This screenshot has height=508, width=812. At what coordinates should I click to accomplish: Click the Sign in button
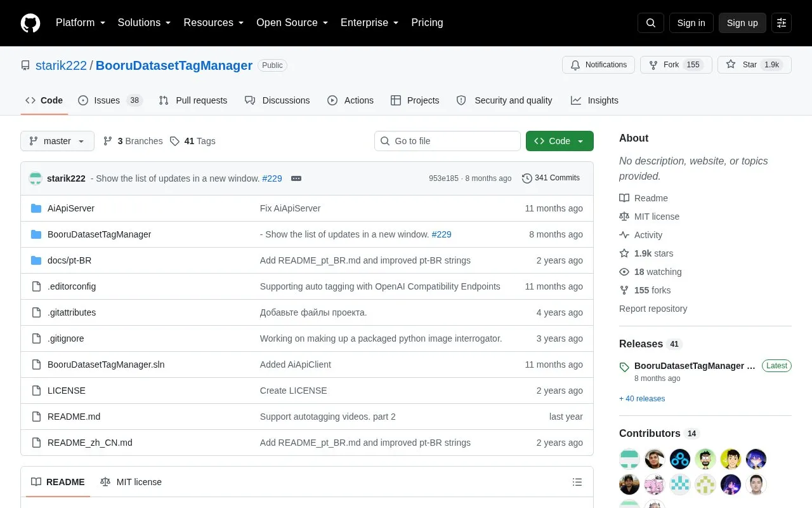coord(691,23)
